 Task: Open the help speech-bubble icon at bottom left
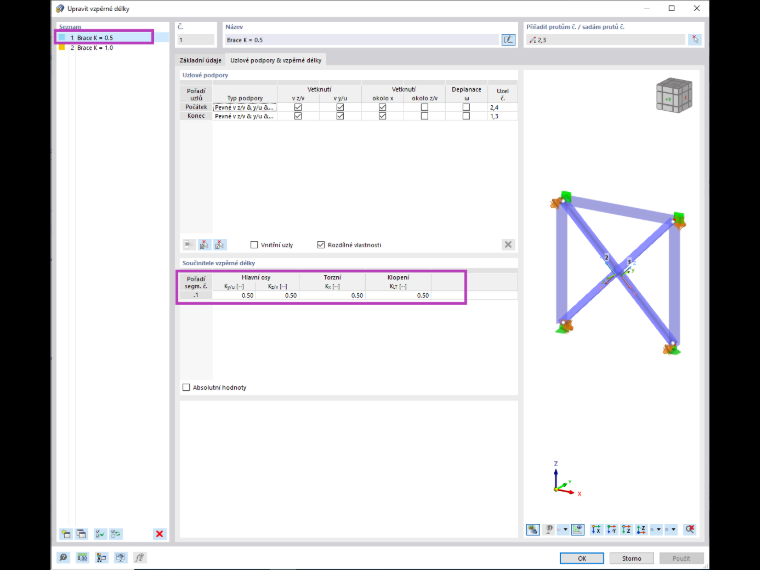pyautogui.click(x=63, y=557)
